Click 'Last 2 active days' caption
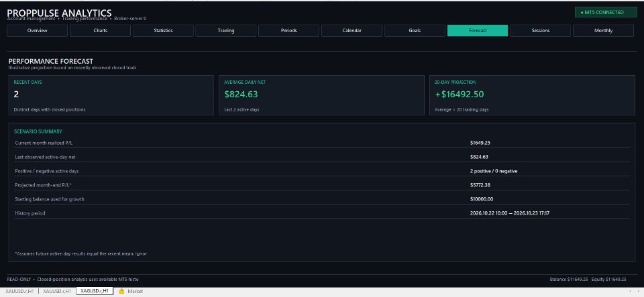The height and width of the screenshot is (297, 644). click(x=241, y=109)
